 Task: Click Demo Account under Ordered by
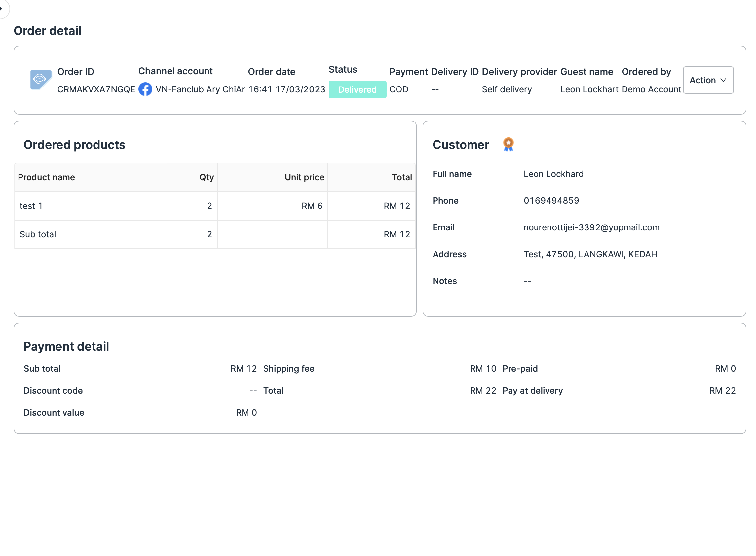point(651,89)
